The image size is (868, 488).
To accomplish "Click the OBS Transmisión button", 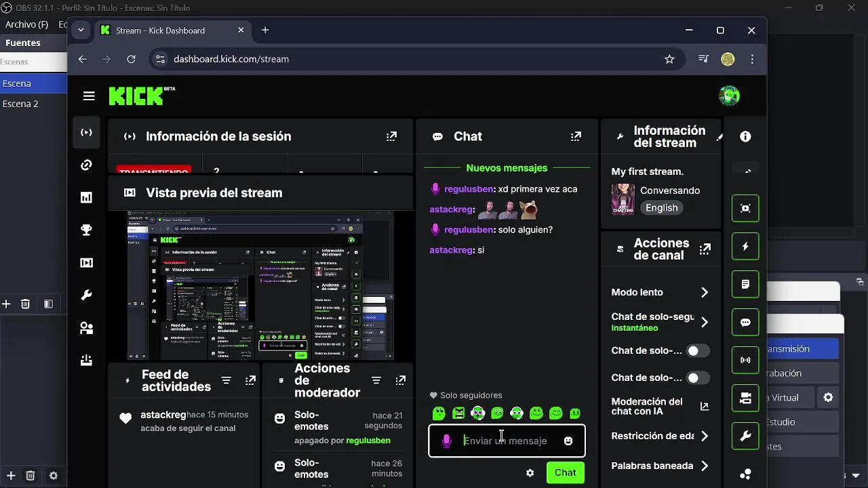I will tap(802, 348).
